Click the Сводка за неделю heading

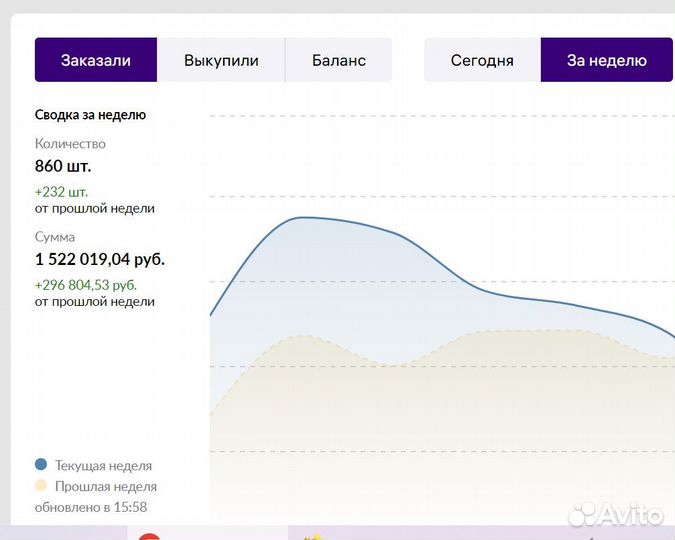pyautogui.click(x=90, y=115)
